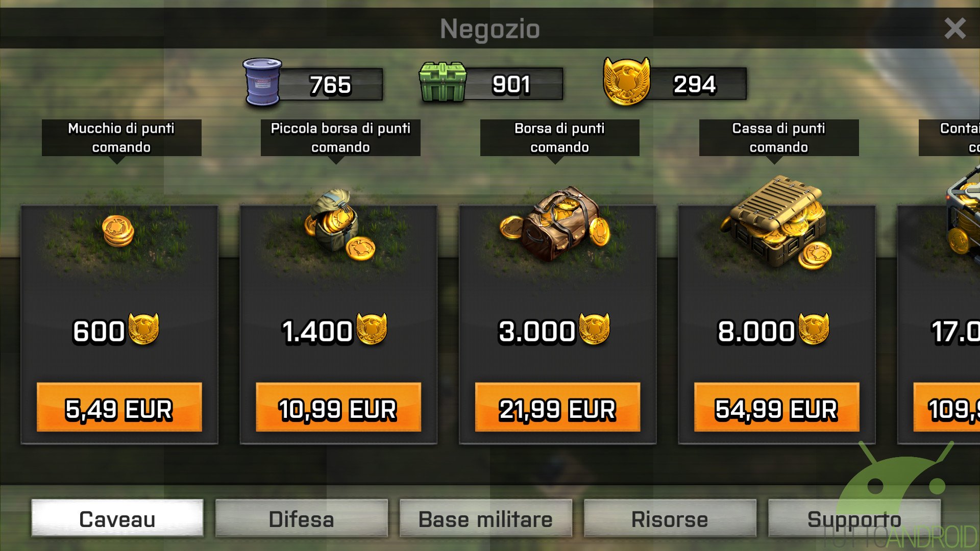
Task: Select the military crate full of coins
Action: click(x=776, y=222)
